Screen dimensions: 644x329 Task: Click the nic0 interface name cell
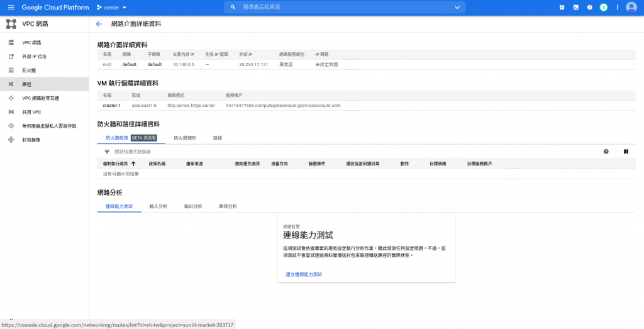coord(107,65)
